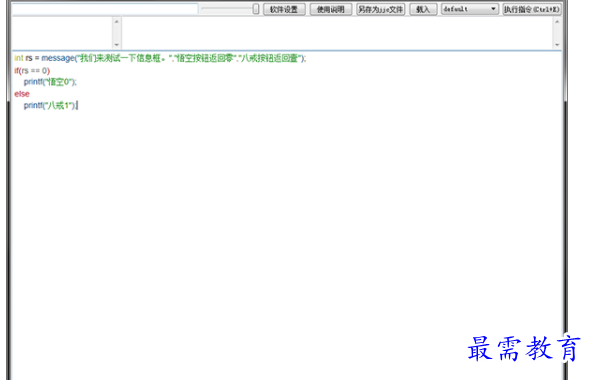Focus the top-left text input field
This screenshot has height=380, width=589.
[x=105, y=9]
